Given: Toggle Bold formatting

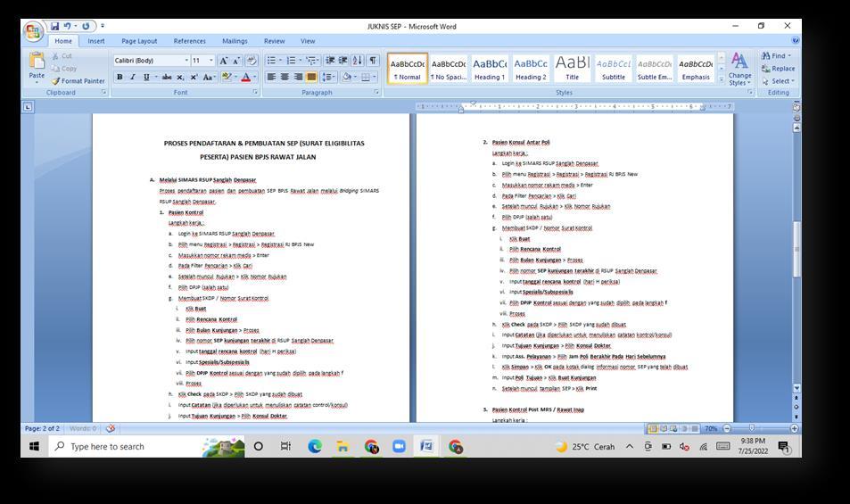Looking at the screenshot, I should (120, 77).
